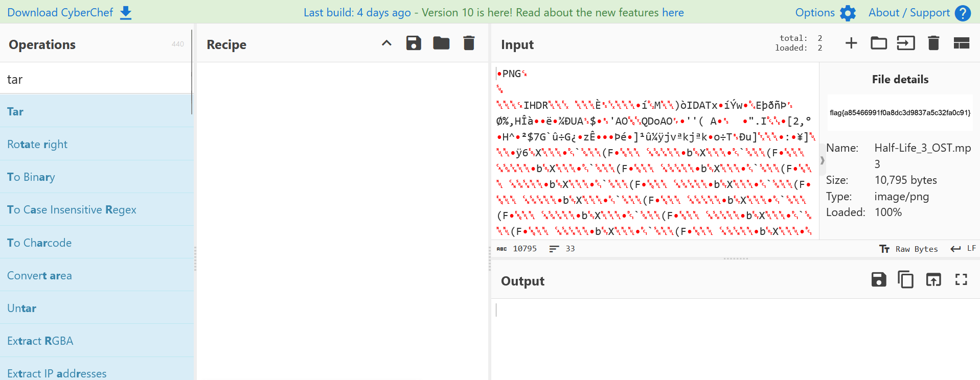Replace input with output
980x380 pixels.
click(933, 280)
